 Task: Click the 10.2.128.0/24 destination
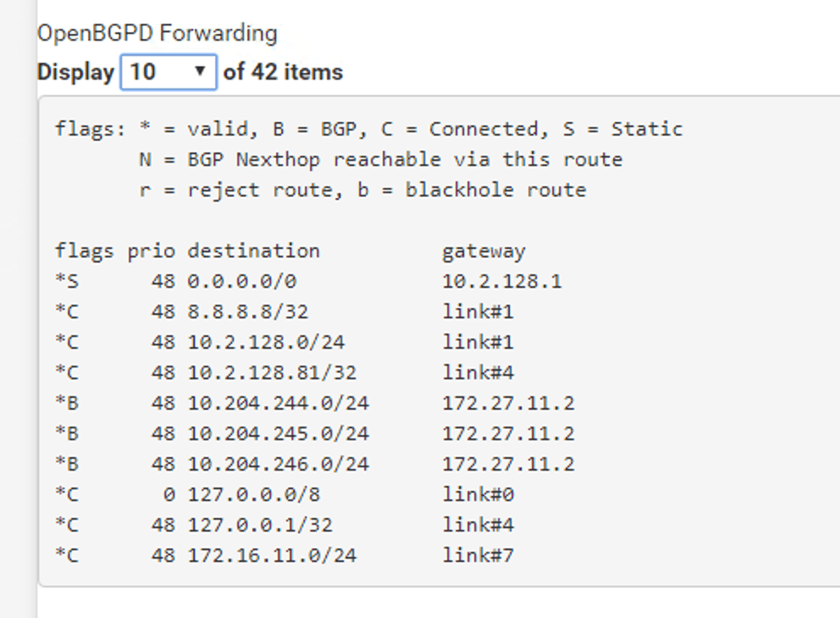tap(266, 342)
